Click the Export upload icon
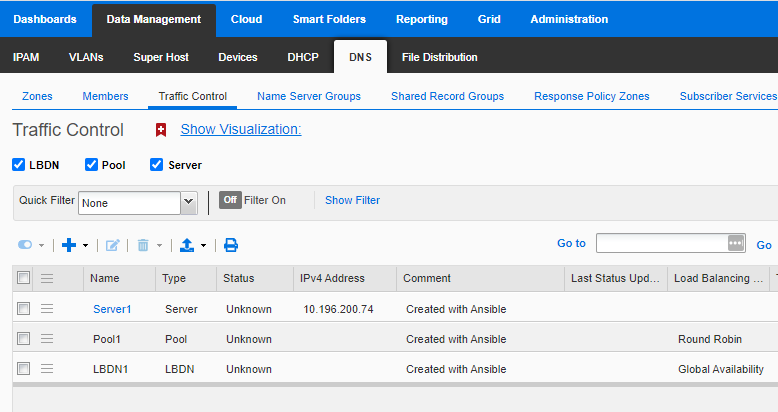Image resolution: width=778 pixels, height=412 pixels. click(x=186, y=245)
